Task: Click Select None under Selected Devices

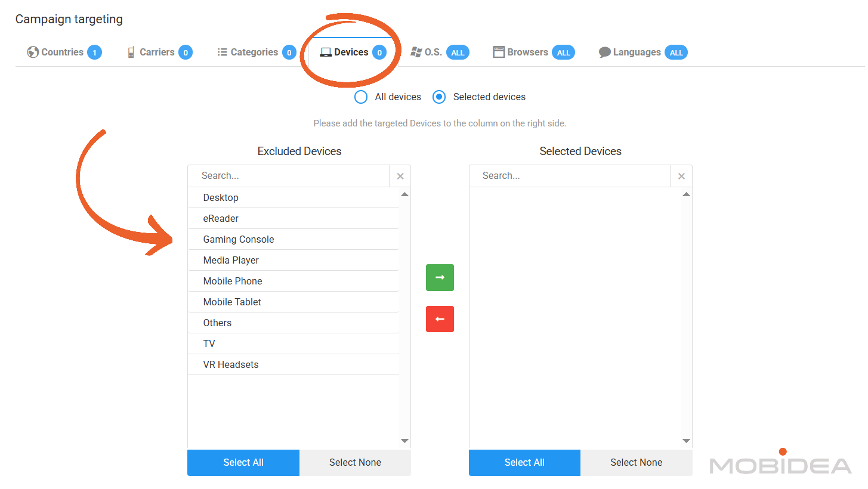Action: [637, 463]
